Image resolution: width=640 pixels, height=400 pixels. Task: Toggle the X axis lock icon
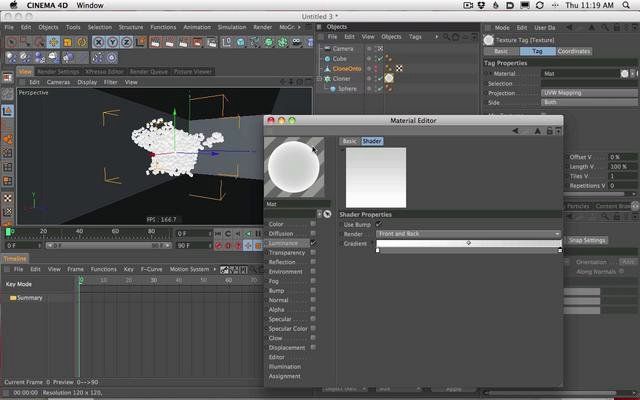click(x=98, y=42)
